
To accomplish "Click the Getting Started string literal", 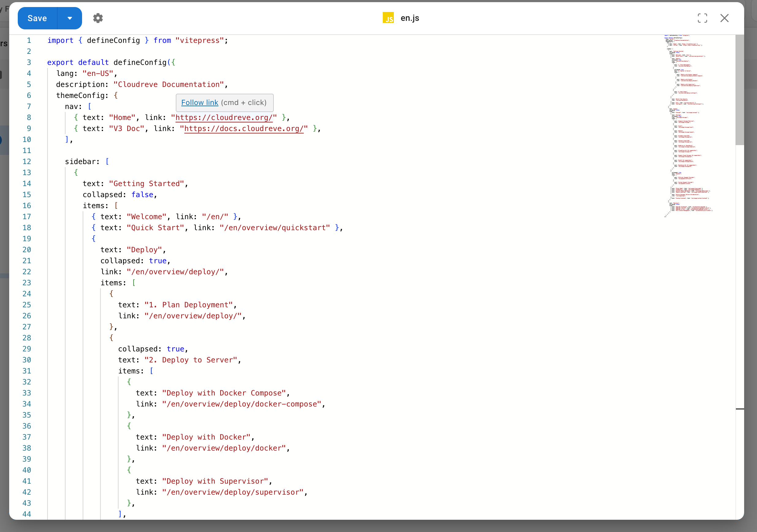I will (147, 184).
